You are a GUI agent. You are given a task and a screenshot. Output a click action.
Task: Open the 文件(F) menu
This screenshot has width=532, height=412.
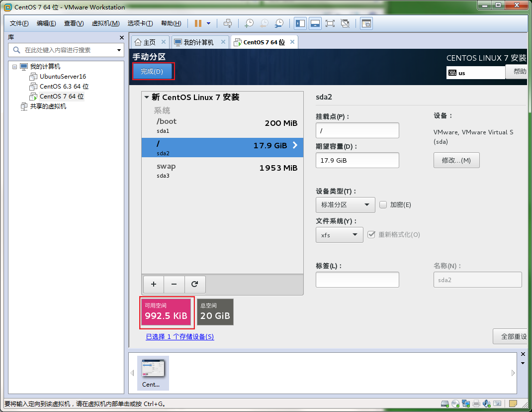[19, 23]
